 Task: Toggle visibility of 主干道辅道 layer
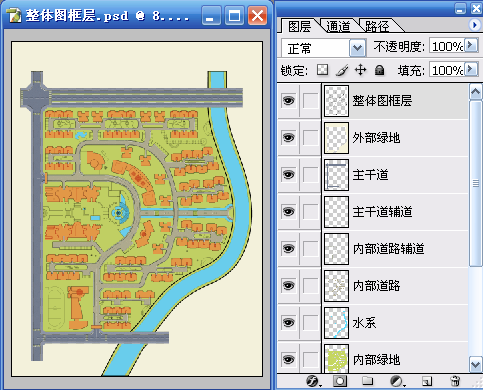click(288, 211)
